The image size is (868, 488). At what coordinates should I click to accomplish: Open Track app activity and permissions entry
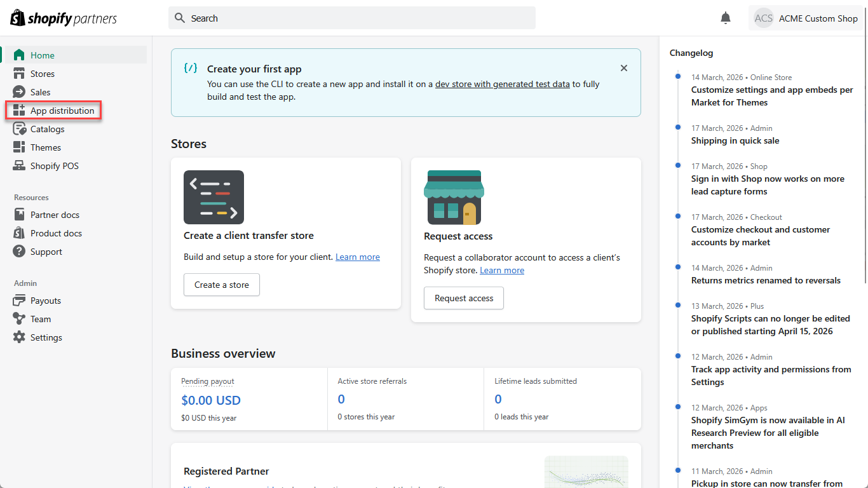pyautogui.click(x=771, y=376)
